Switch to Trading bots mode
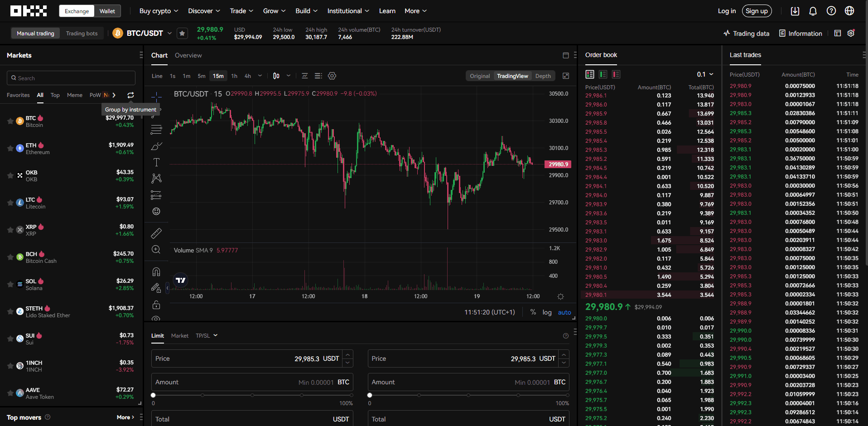The width and height of the screenshot is (868, 426). tap(82, 33)
